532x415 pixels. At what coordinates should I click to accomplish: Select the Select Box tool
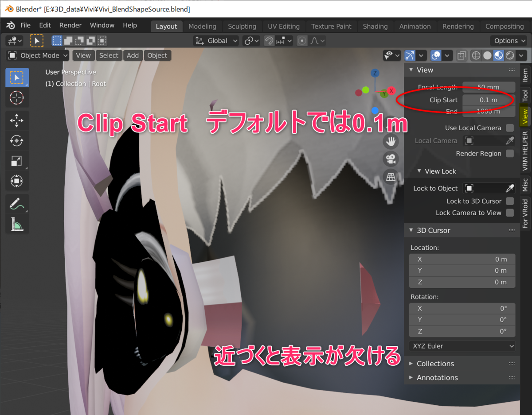[x=17, y=78]
